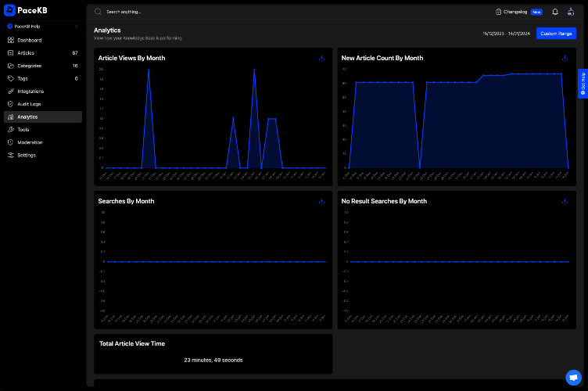588x391 pixels.
Task: Click the Searches By Month heading
Action: coord(126,201)
